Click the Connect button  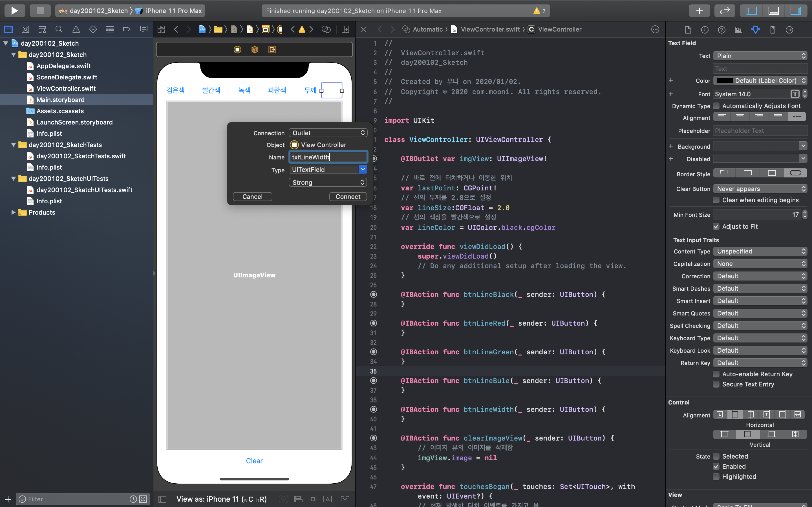348,197
